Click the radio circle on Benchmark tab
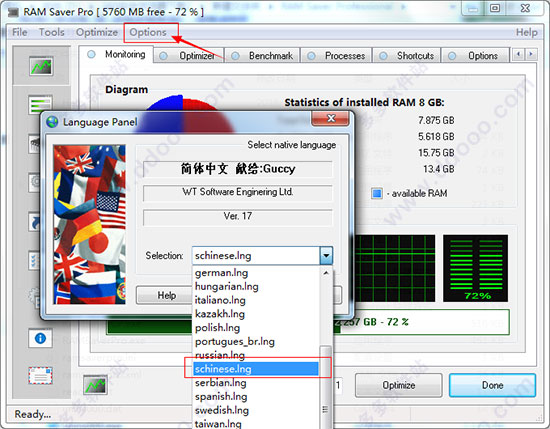This screenshot has height=429, width=550. click(235, 56)
